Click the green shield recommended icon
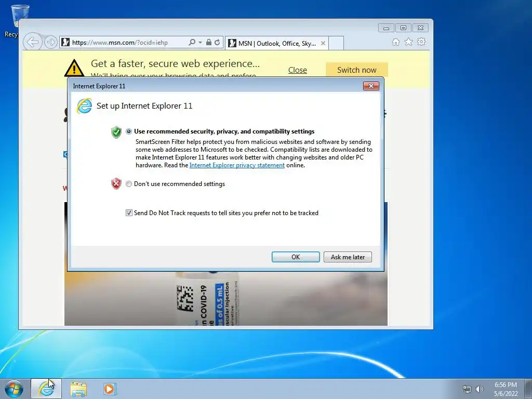This screenshot has width=532, height=399. 116,132
